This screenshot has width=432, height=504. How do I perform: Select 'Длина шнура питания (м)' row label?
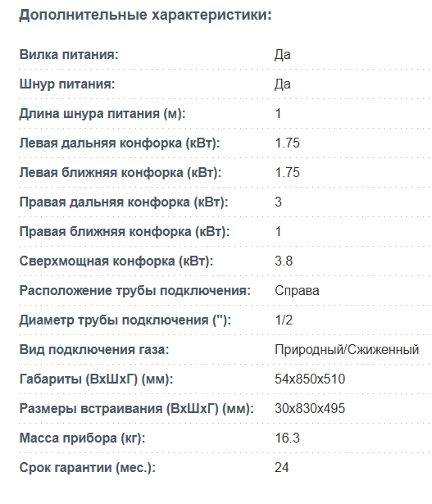point(102,114)
